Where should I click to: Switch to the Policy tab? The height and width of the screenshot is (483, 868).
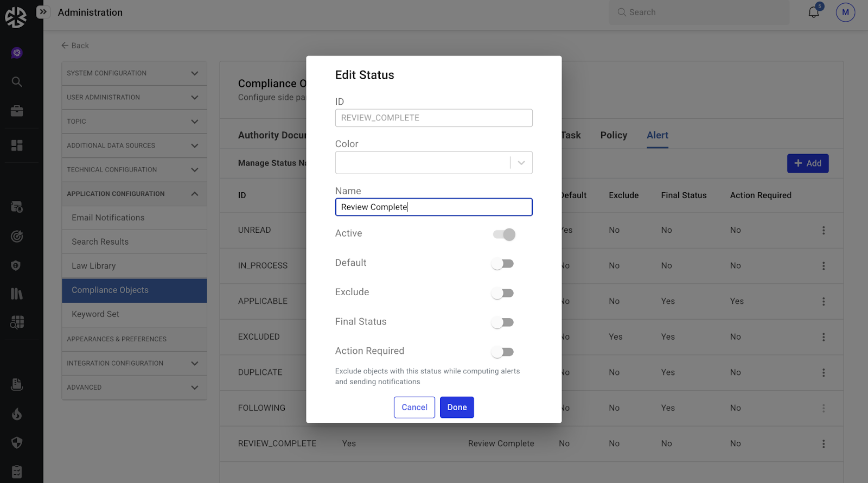pyautogui.click(x=614, y=135)
